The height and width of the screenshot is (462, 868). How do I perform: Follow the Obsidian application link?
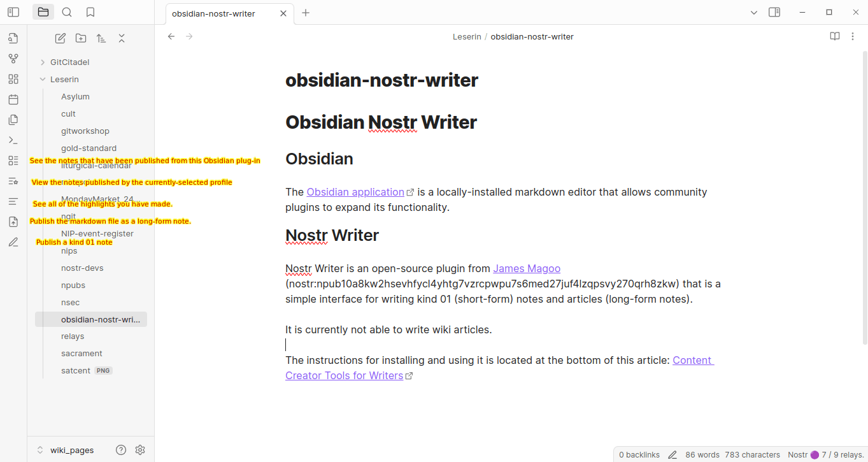click(x=355, y=192)
